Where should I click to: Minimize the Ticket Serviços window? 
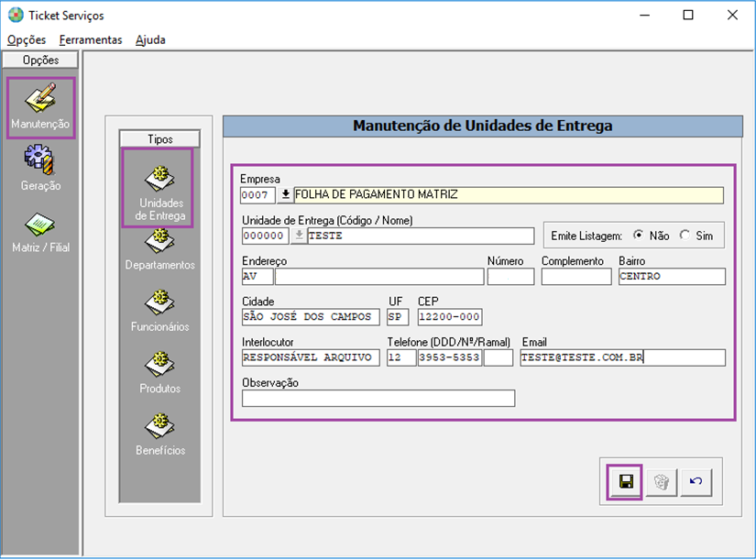click(x=644, y=15)
